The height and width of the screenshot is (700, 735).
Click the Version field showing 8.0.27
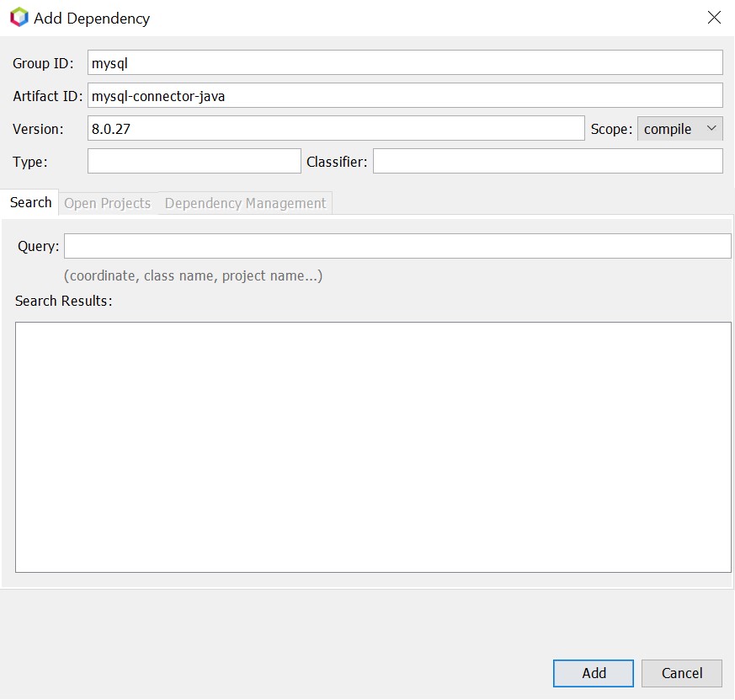[x=335, y=128]
